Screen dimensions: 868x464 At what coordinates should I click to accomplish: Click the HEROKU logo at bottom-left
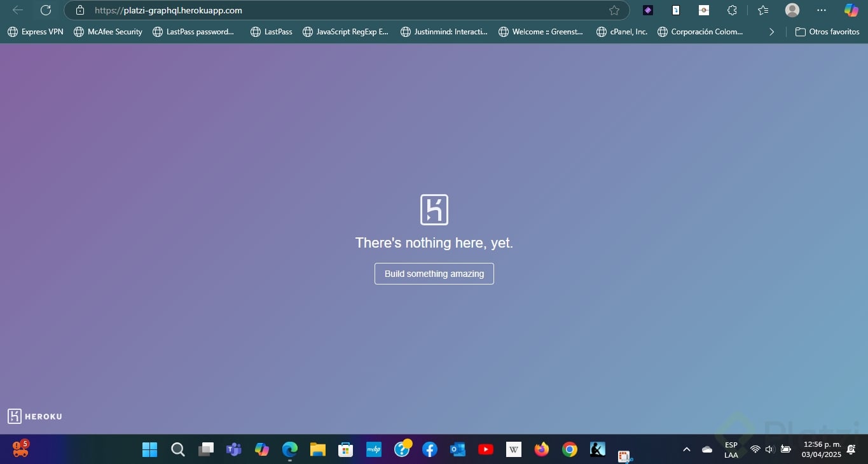[35, 416]
